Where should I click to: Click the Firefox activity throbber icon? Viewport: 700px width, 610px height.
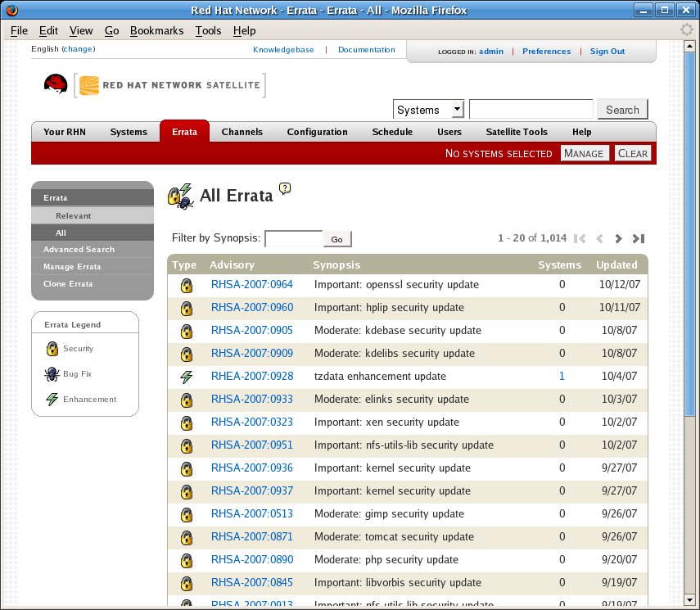pos(687,30)
